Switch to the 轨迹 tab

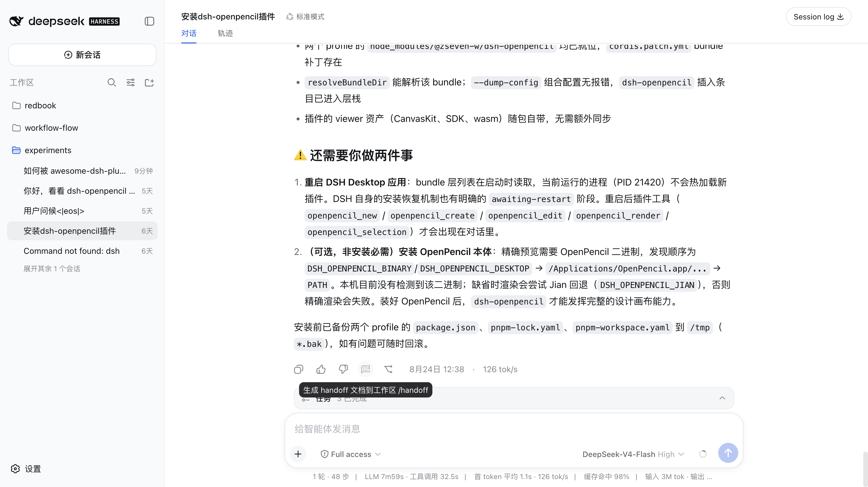[225, 33]
